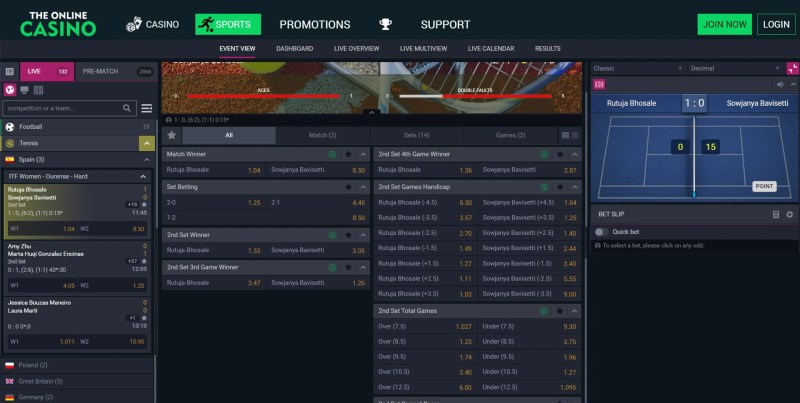800x403 pixels.
Task: Click the dice Casino icon
Action: (x=134, y=24)
